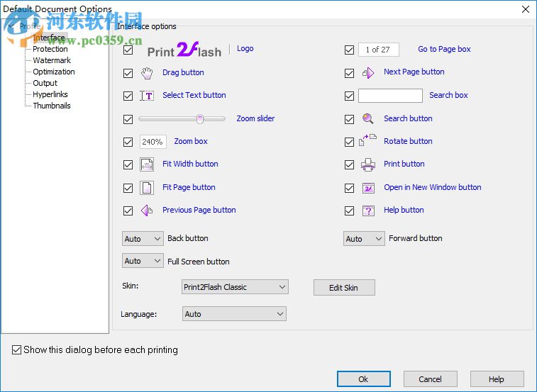Click the Select Text tool icon
This screenshot has height=392, width=537.
click(147, 96)
